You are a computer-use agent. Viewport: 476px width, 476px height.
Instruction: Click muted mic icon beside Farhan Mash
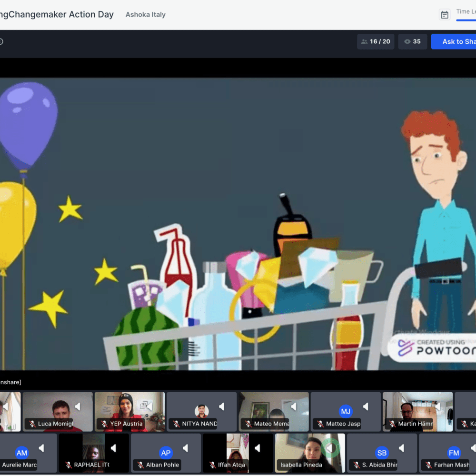428,465
